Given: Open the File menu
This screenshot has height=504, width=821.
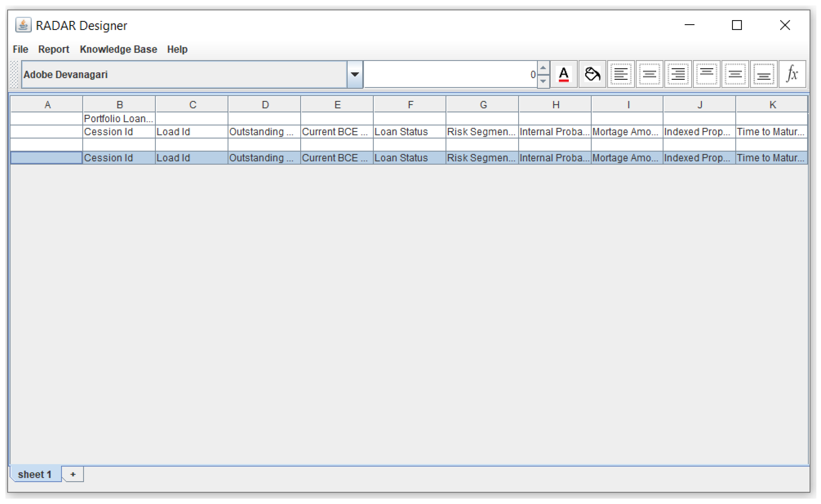Looking at the screenshot, I should pyautogui.click(x=20, y=49).
